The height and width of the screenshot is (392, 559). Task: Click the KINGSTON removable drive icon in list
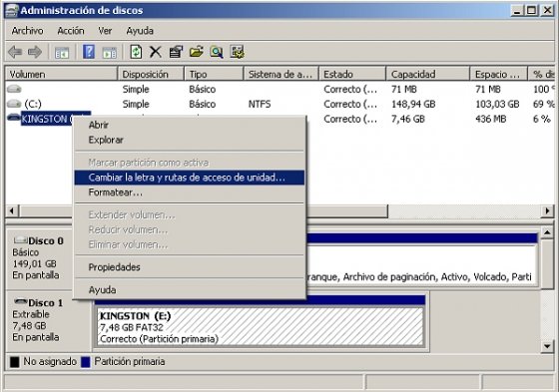[14, 118]
